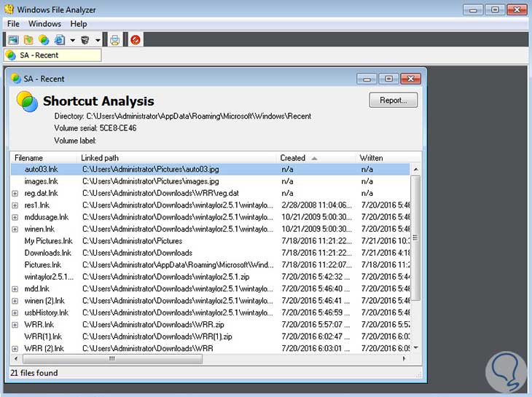Open the Index.DAT Analyzer (IE icon)
532x397 pixels.
pos(59,40)
